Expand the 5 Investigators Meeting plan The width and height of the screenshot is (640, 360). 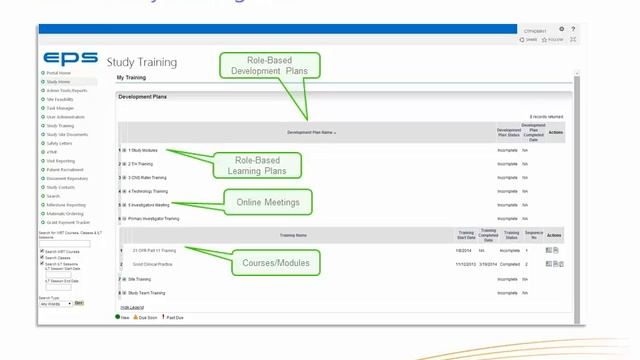pyautogui.click(x=124, y=205)
